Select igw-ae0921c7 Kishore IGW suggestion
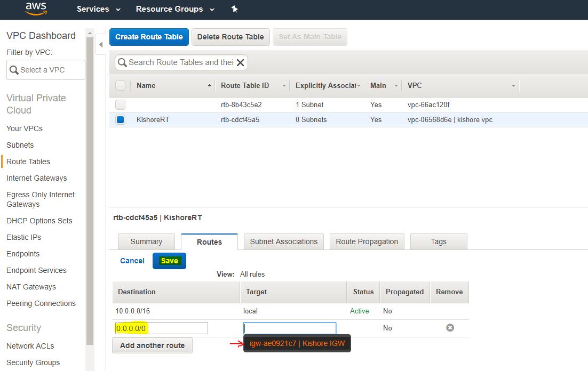 [297, 343]
